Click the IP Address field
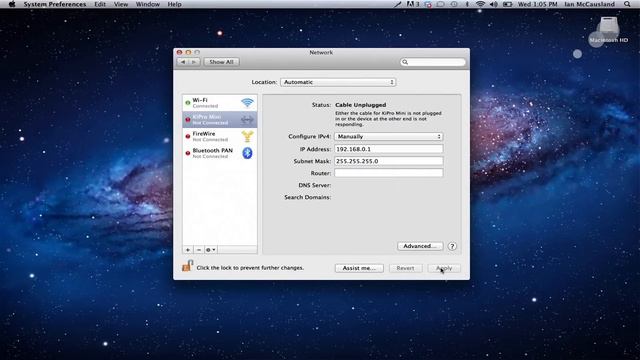 [x=389, y=149]
